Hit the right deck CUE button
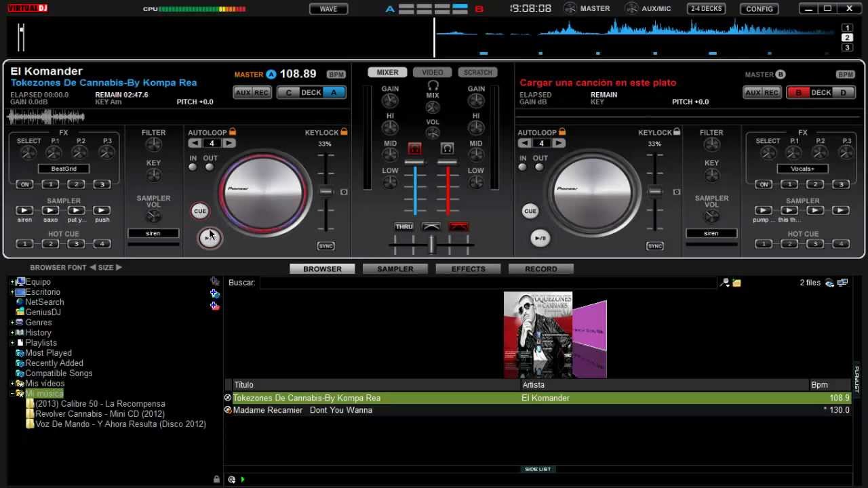868x488 pixels. 530,211
